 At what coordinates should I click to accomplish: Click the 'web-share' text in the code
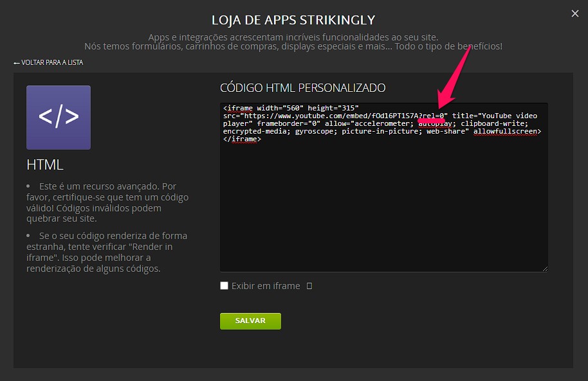[447, 131]
